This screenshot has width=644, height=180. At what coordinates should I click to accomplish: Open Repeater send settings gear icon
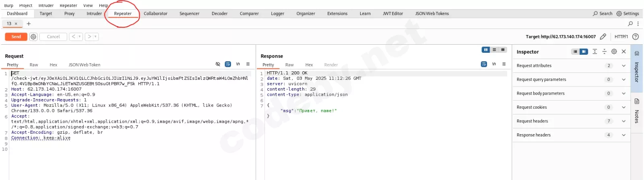click(33, 37)
